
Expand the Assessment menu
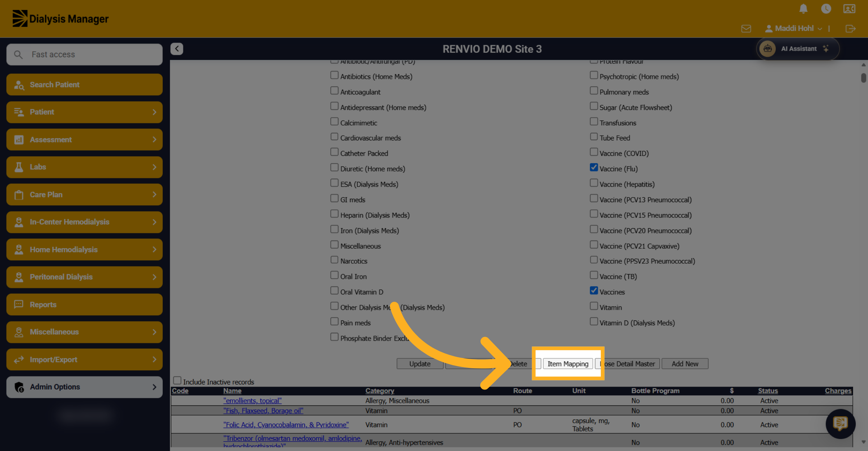(x=85, y=140)
